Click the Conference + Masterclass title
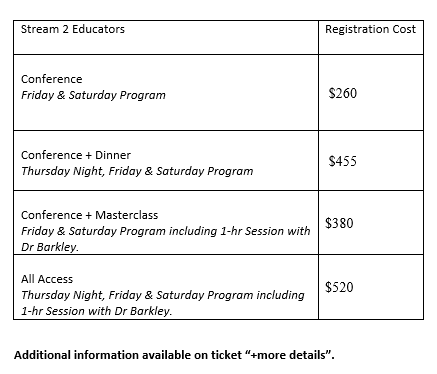This screenshot has height=374, width=437. [89, 215]
